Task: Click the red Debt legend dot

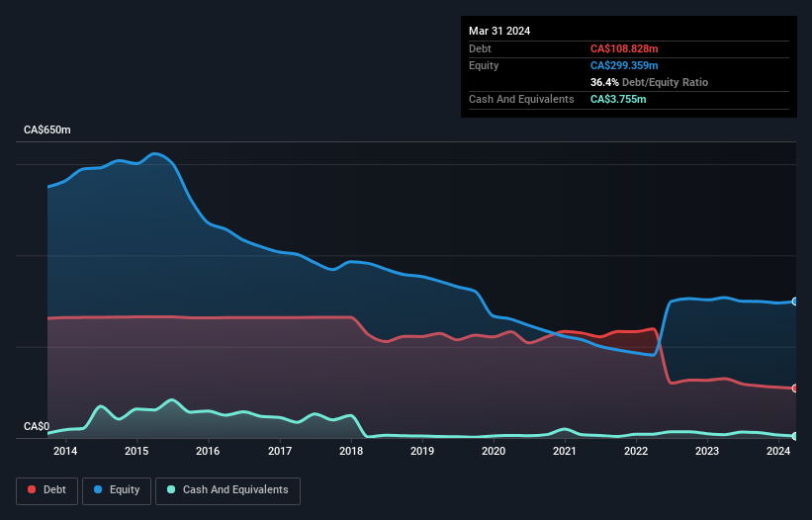Action: 32,489
